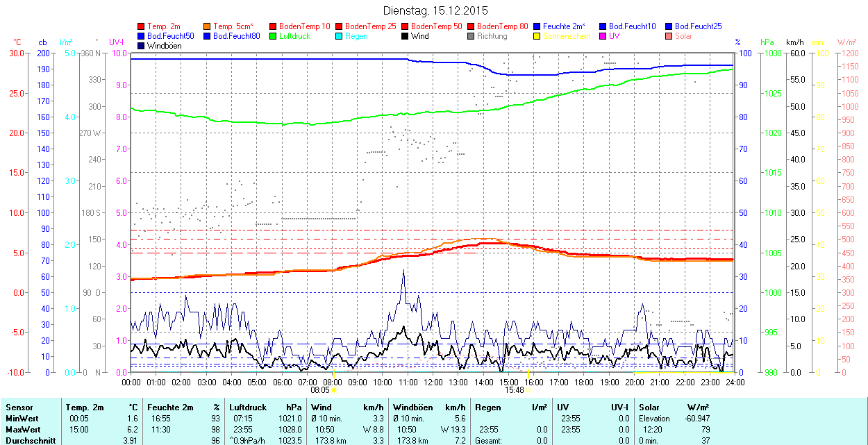The height and width of the screenshot is (445, 868).
Task: Click the Feuchte 2m* legend label
Action: pos(565,26)
